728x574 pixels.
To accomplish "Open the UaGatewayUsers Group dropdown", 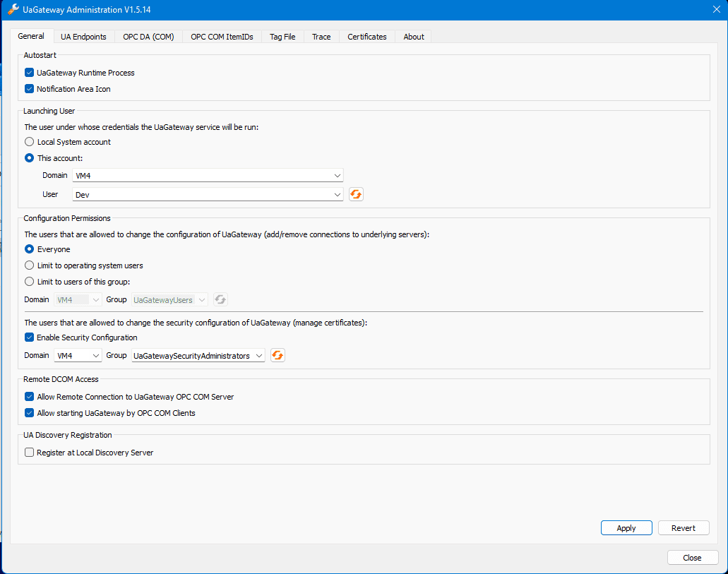I will [169, 300].
